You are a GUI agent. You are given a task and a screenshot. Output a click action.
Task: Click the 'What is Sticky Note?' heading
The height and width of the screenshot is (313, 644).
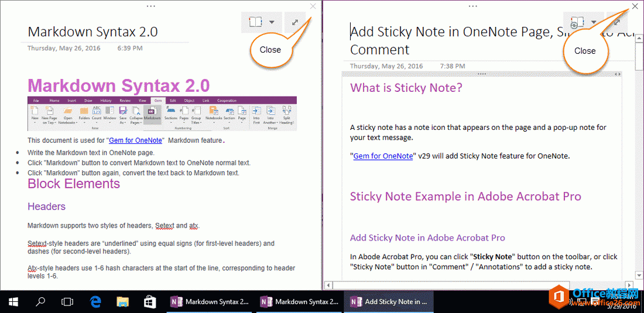click(x=406, y=87)
